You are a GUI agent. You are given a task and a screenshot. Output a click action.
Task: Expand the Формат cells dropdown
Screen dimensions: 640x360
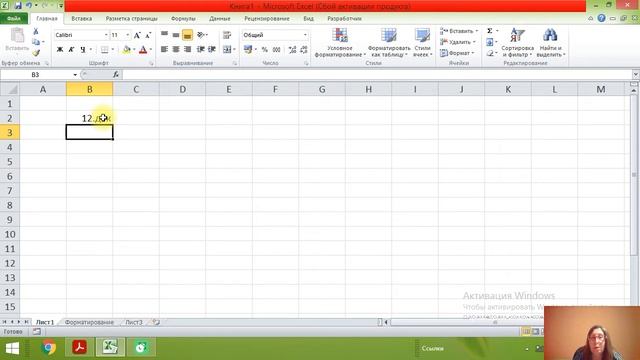(x=473, y=53)
